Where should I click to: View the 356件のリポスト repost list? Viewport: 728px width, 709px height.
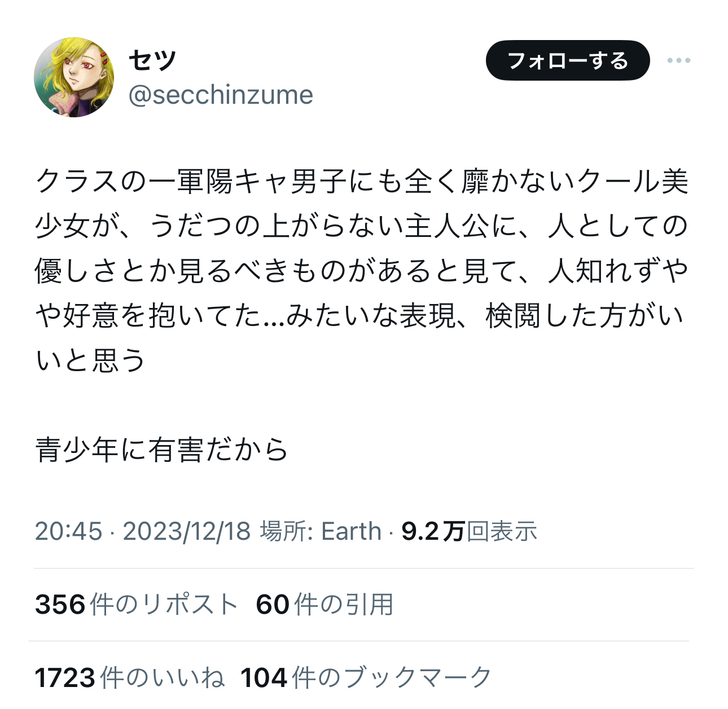click(136, 604)
